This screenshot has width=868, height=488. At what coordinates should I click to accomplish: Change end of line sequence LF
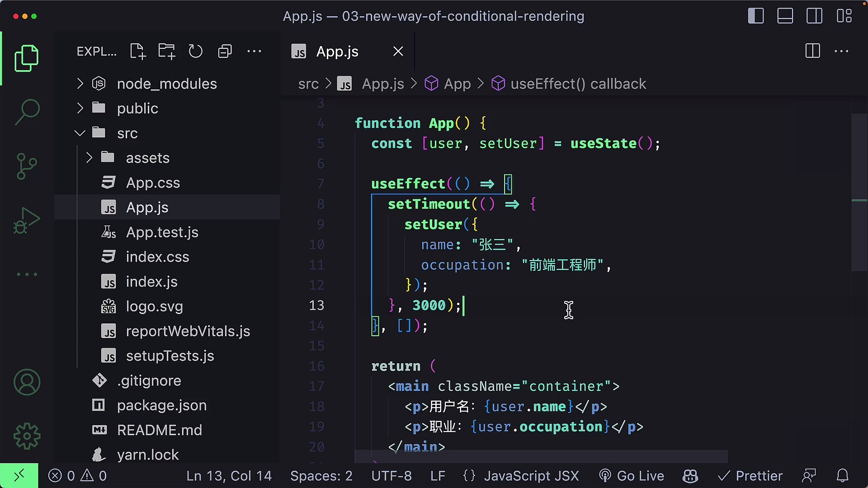tap(438, 476)
